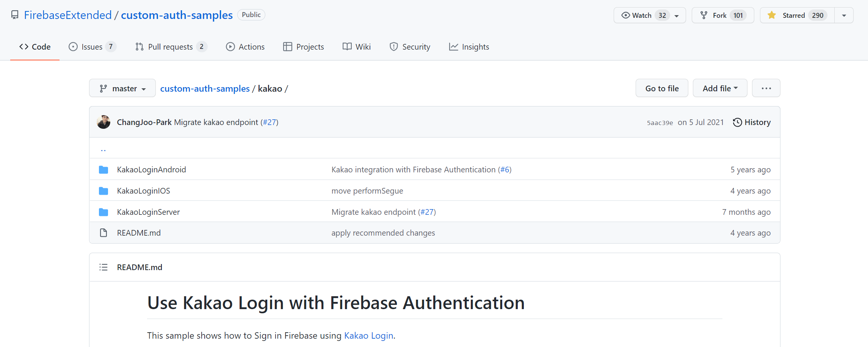The height and width of the screenshot is (347, 868).
Task: Click the Public visibility badge
Action: (x=251, y=15)
